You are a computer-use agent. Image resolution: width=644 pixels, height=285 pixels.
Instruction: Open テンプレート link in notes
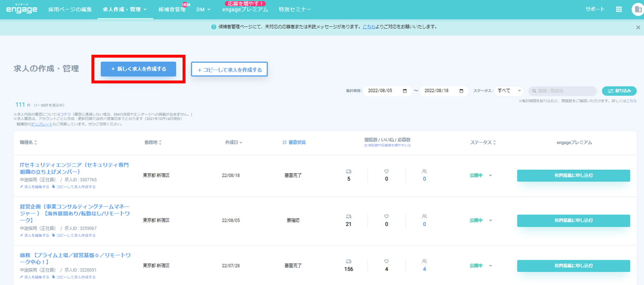click(x=42, y=124)
